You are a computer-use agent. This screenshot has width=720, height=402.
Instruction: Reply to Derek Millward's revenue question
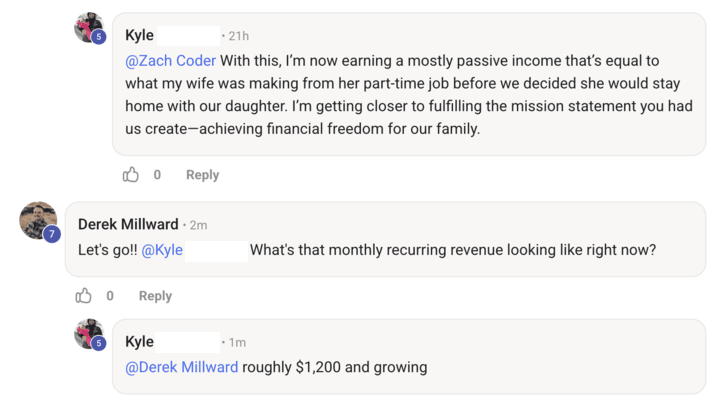[x=155, y=296]
